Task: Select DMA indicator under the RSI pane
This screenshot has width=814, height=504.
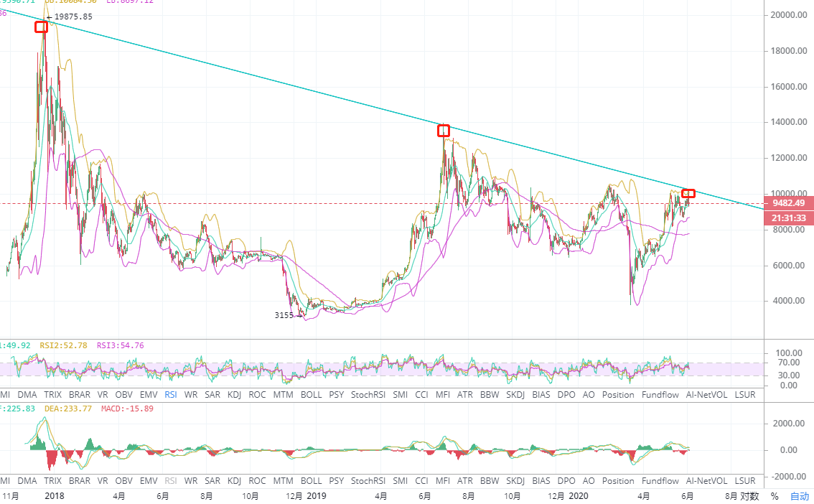Action: pos(27,394)
